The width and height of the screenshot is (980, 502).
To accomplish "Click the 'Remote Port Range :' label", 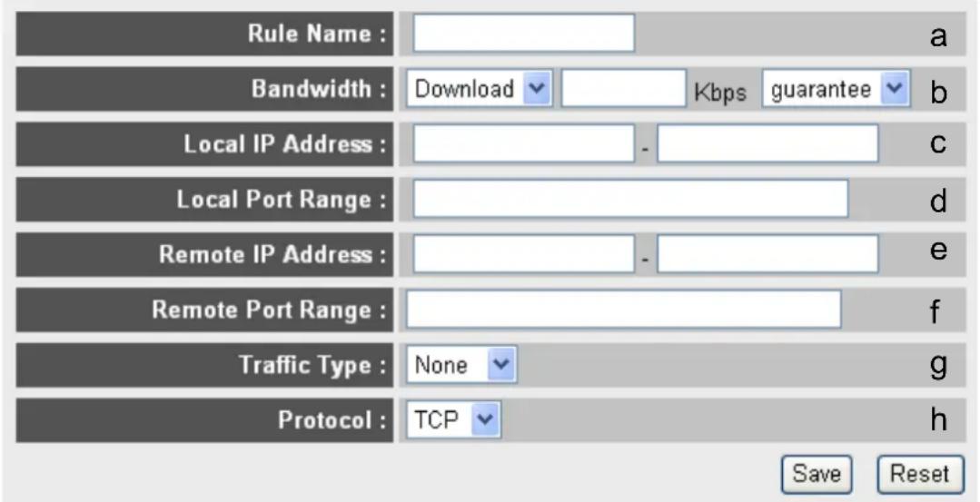I will [270, 310].
